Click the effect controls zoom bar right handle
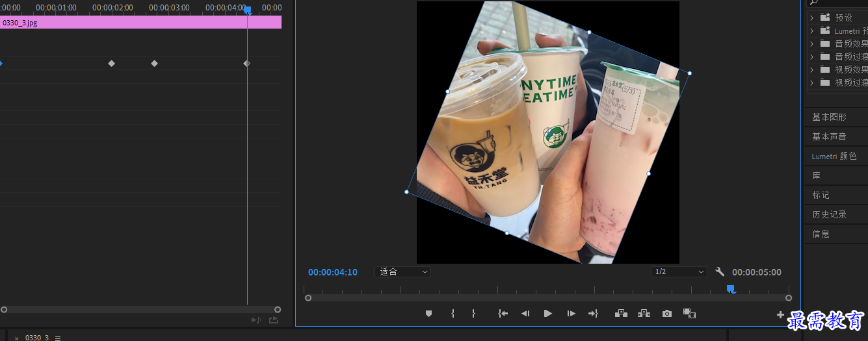 coord(278,310)
